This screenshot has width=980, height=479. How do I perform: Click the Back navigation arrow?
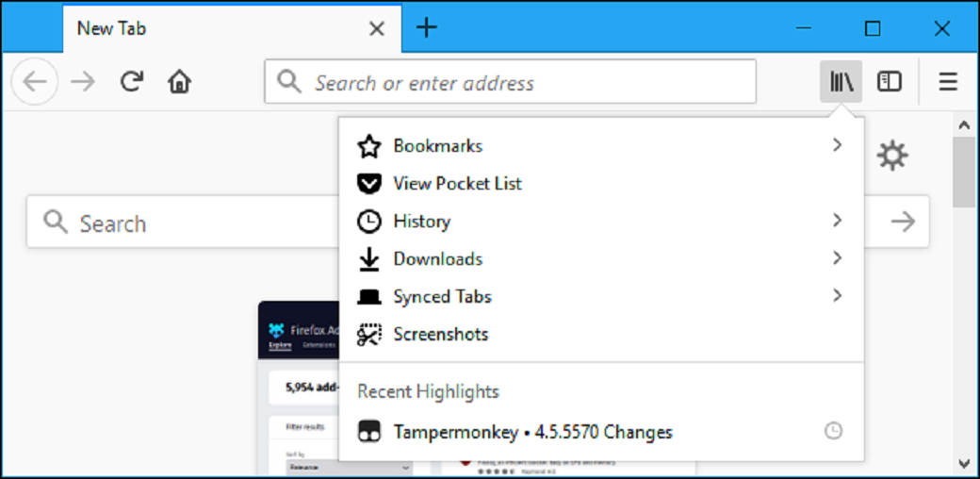tap(35, 81)
